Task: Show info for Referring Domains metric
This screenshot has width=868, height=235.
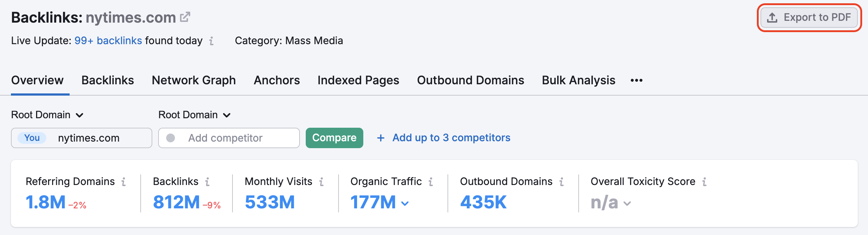Action: 124,182
